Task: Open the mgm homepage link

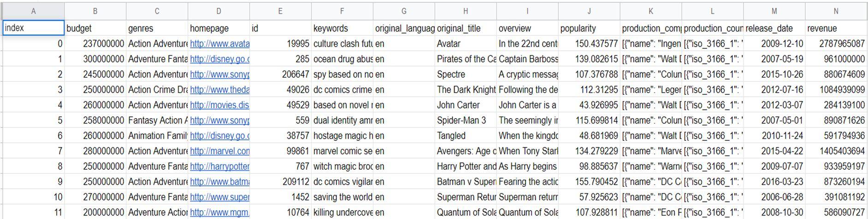Action: 219,212
